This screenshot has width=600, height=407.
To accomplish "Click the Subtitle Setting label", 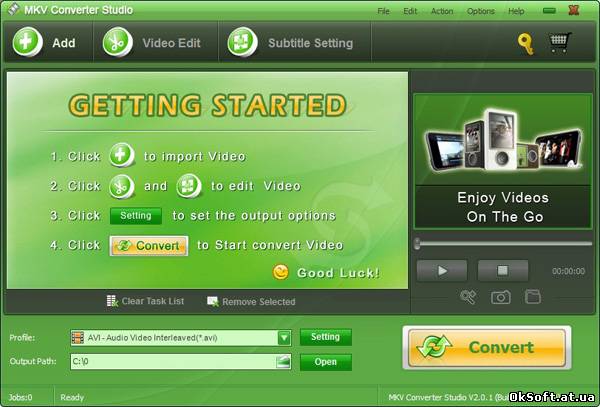I will (310, 43).
